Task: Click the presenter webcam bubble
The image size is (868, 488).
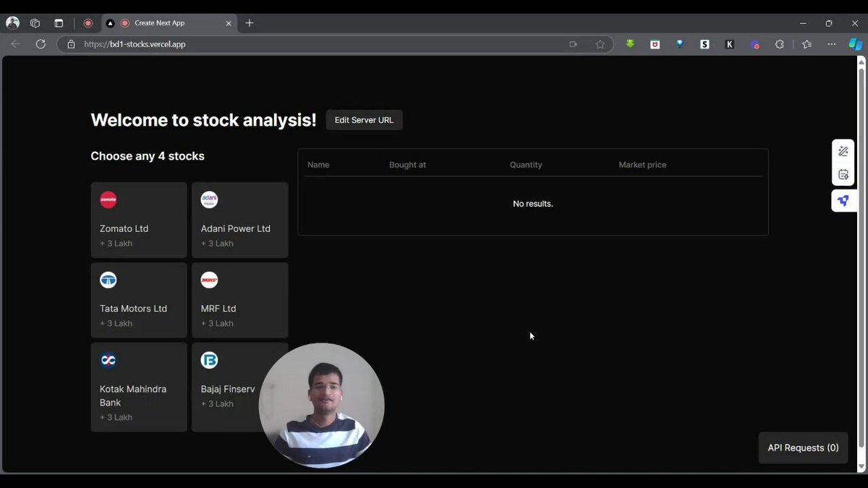Action: point(321,406)
